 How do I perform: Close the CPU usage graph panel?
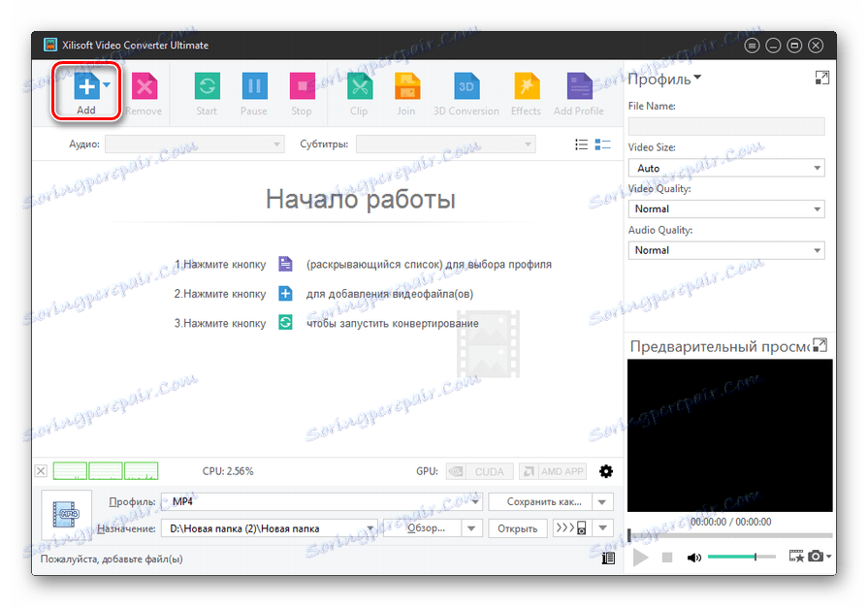click(41, 471)
